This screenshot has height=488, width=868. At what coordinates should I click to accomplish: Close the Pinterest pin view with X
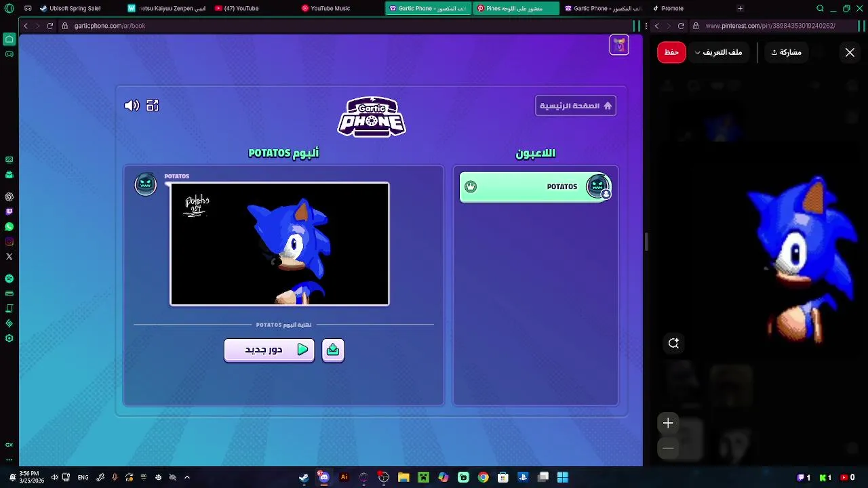click(850, 52)
